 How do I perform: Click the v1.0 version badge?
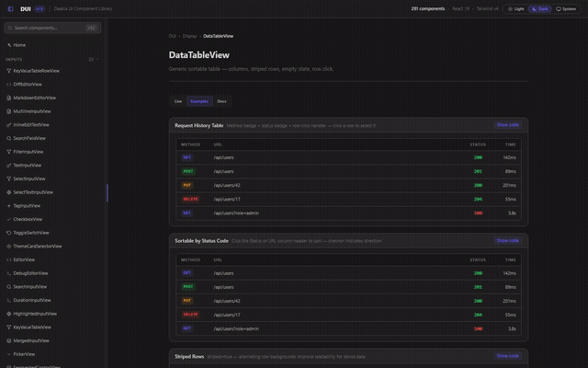point(40,9)
